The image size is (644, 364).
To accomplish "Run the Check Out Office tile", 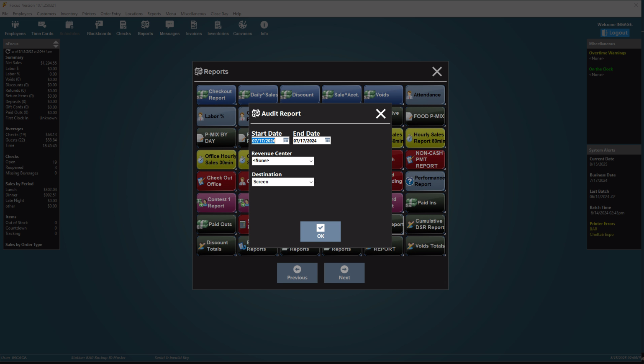I will [216, 181].
